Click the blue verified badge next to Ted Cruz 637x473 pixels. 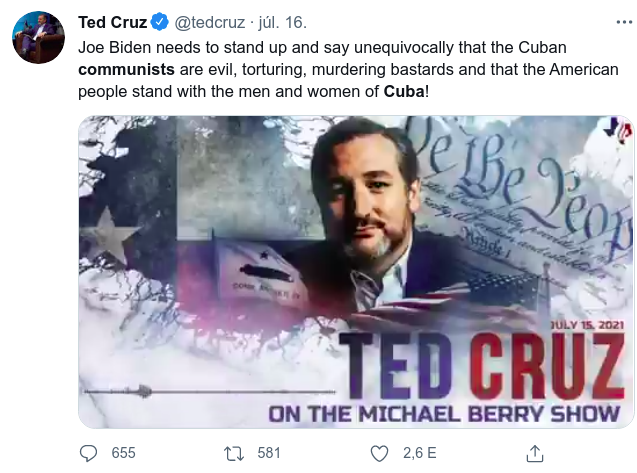pos(160,21)
